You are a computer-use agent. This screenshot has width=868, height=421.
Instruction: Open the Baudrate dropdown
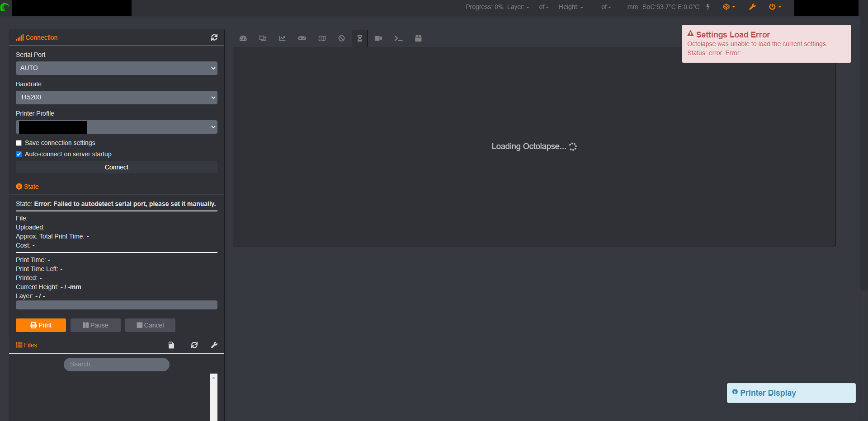coord(117,98)
